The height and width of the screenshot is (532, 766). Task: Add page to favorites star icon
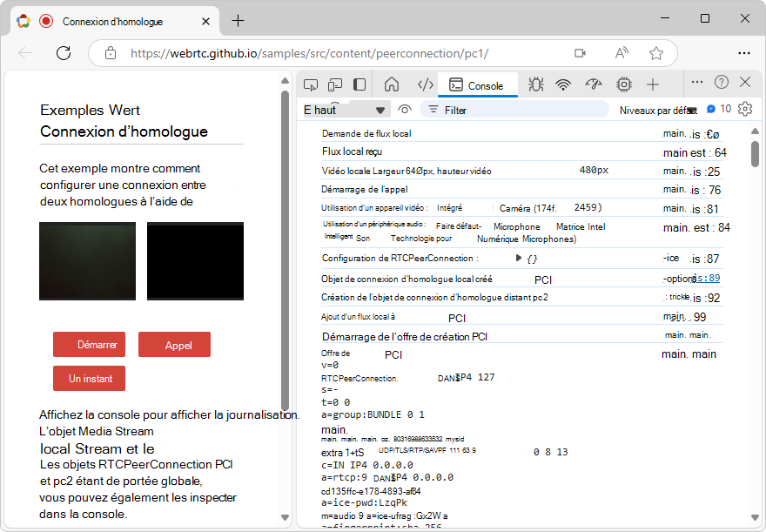coord(656,53)
